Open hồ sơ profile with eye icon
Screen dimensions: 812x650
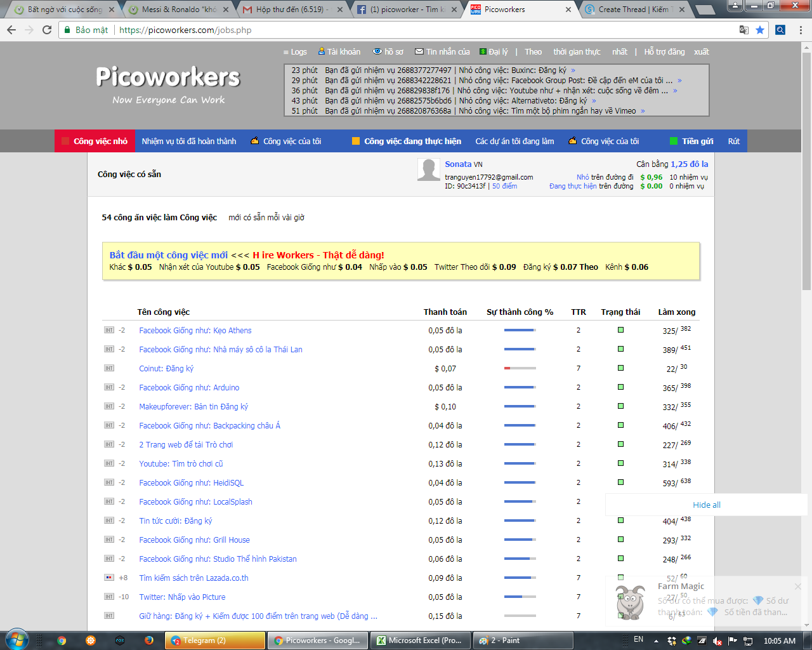[388, 52]
